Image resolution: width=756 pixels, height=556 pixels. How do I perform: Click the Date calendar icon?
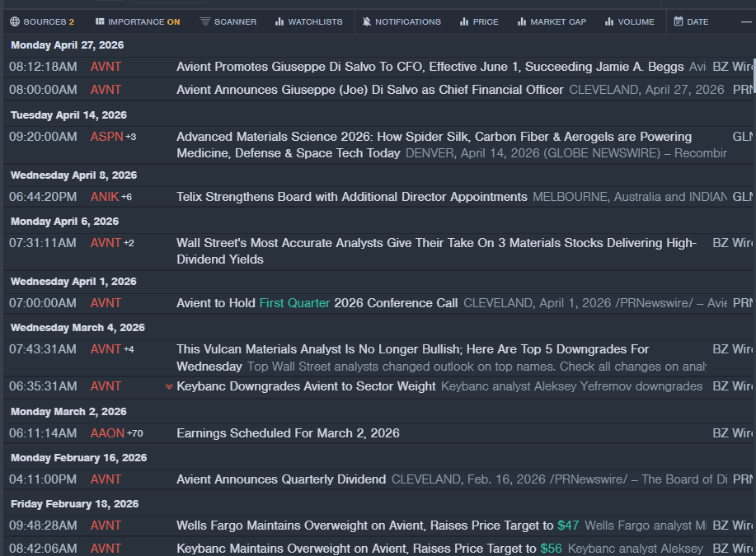click(x=679, y=21)
